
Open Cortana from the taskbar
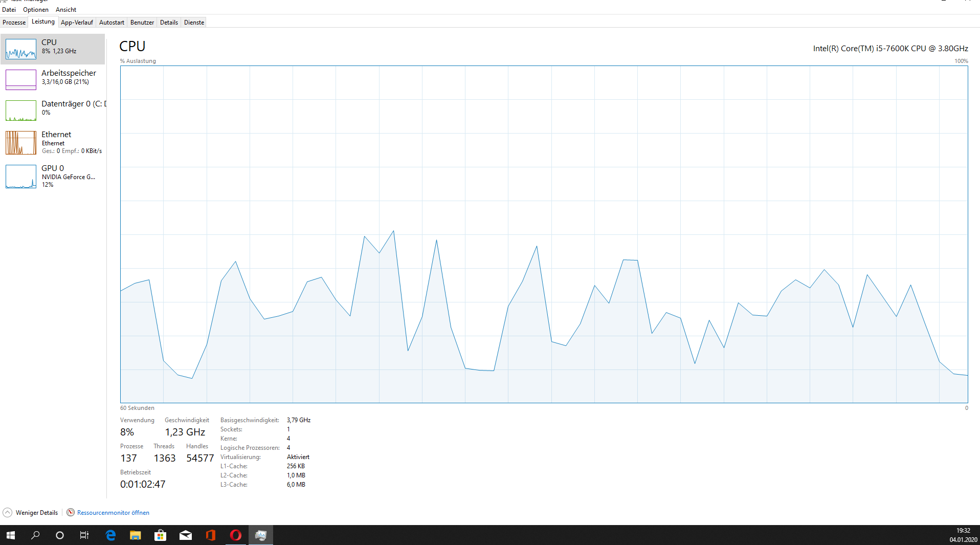[x=60, y=535]
